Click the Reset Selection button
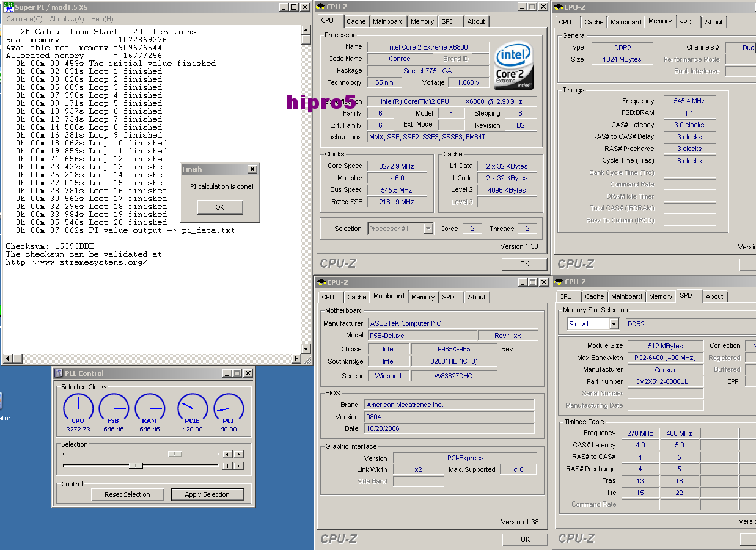Image resolution: width=756 pixels, height=550 pixels. [128, 494]
